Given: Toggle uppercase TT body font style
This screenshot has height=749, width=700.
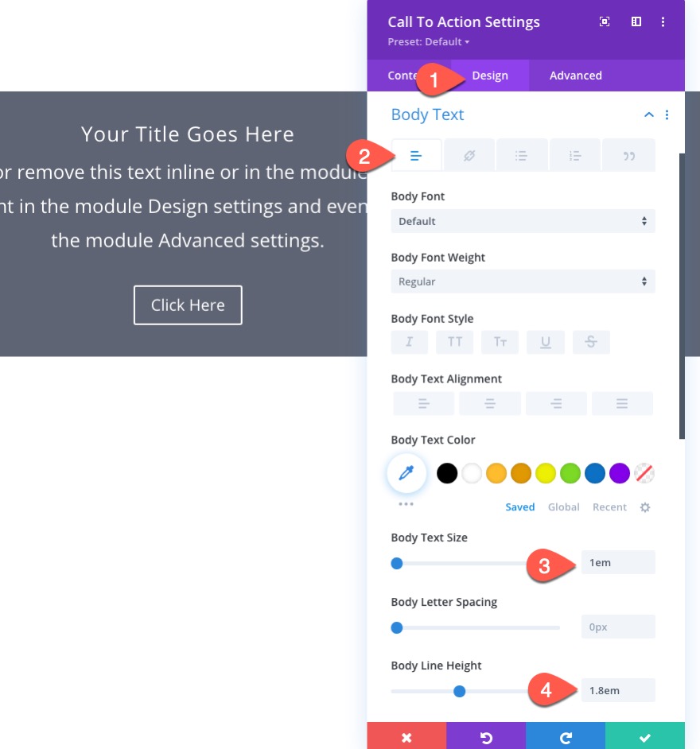Looking at the screenshot, I should pyautogui.click(x=455, y=342).
